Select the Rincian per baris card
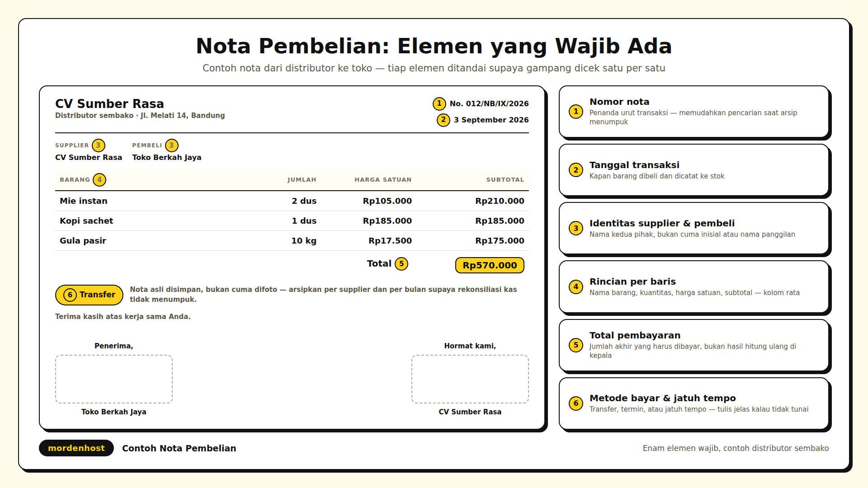This screenshot has width=868, height=488. tap(694, 286)
